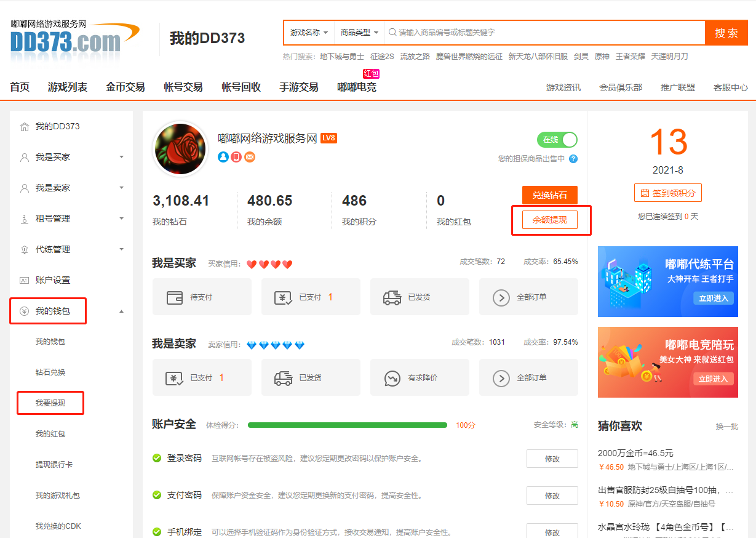Open the 游戏名称 dropdown
This screenshot has width=756, height=538.
[x=308, y=32]
